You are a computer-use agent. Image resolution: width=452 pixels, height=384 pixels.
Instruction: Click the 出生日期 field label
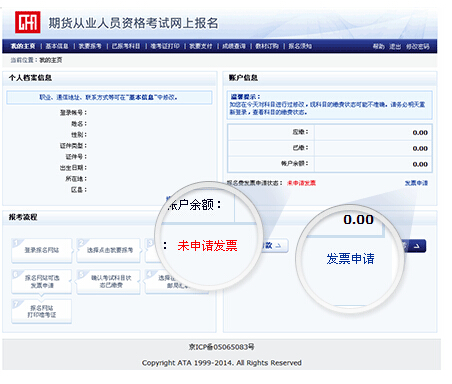pyautogui.click(x=73, y=168)
